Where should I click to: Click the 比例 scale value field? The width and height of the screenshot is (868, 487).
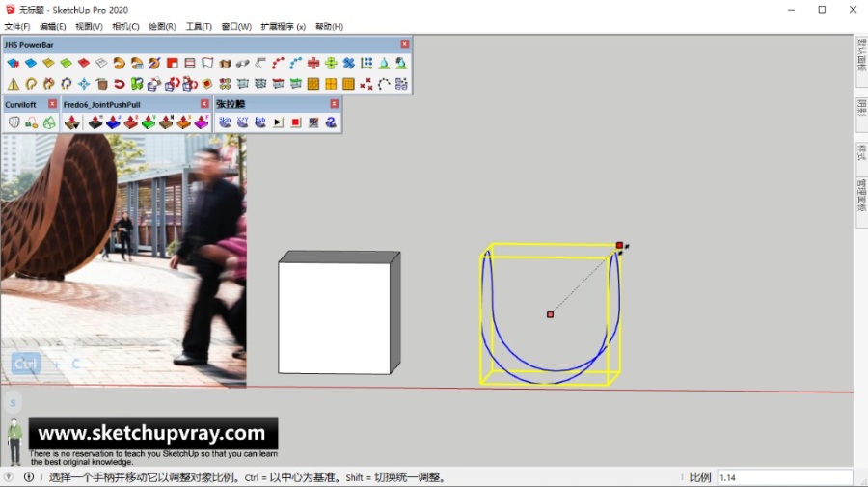[x=784, y=477]
